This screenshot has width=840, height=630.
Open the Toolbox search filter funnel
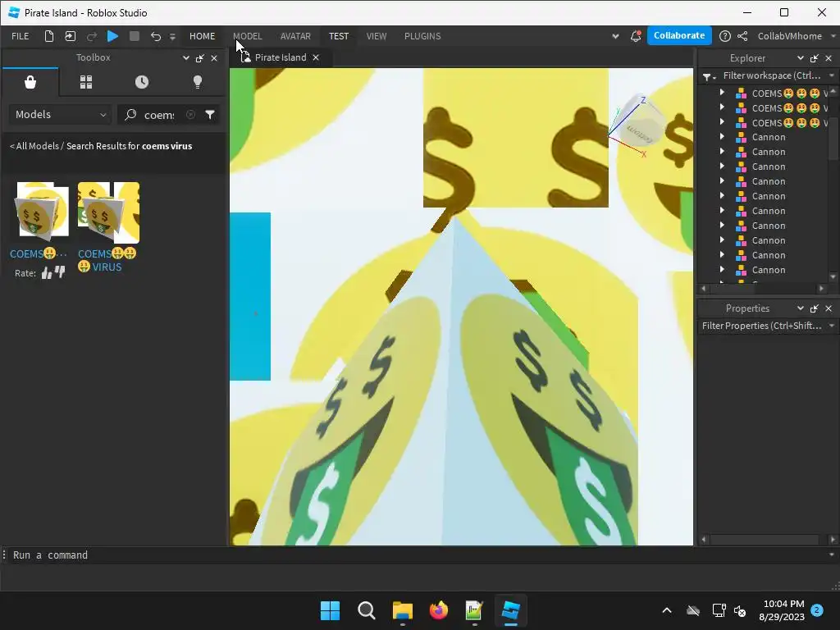pos(210,115)
